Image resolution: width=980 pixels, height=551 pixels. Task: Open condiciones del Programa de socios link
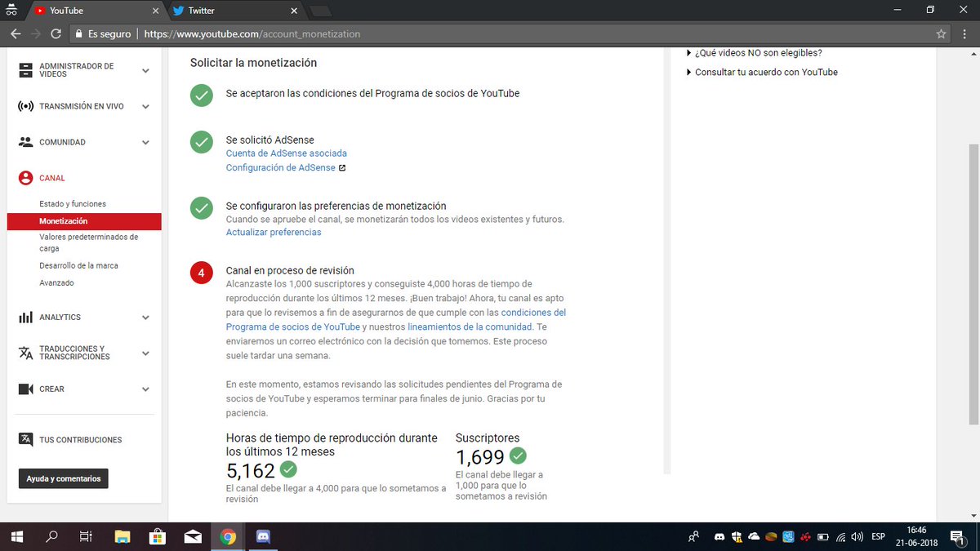396,319
